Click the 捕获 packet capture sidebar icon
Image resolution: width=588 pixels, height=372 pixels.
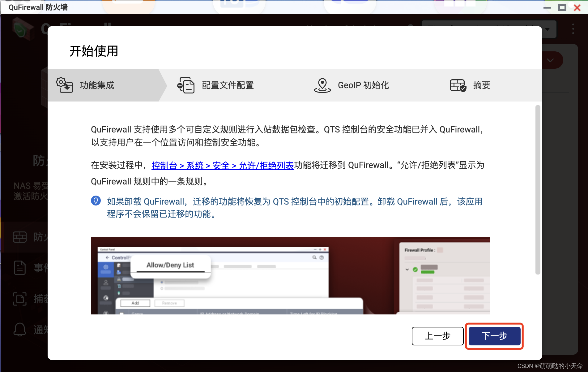point(19,299)
